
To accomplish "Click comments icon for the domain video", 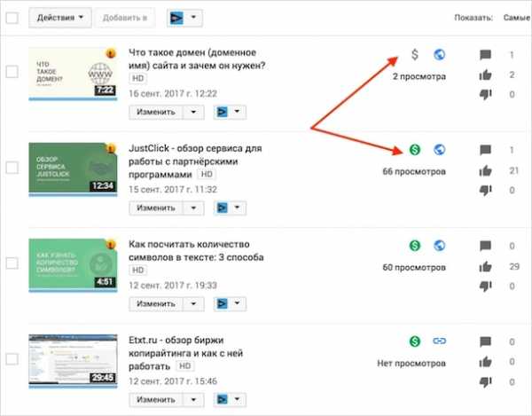I will (x=484, y=55).
